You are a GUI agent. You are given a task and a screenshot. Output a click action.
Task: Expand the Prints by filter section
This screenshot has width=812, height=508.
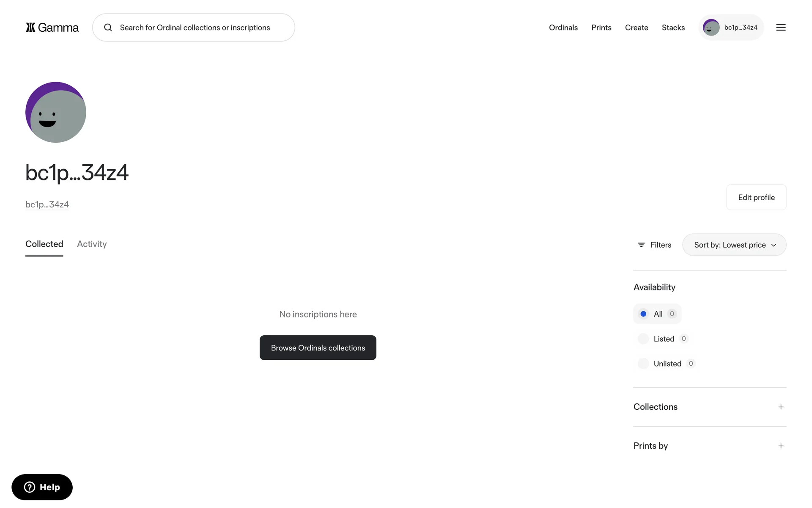(651, 446)
